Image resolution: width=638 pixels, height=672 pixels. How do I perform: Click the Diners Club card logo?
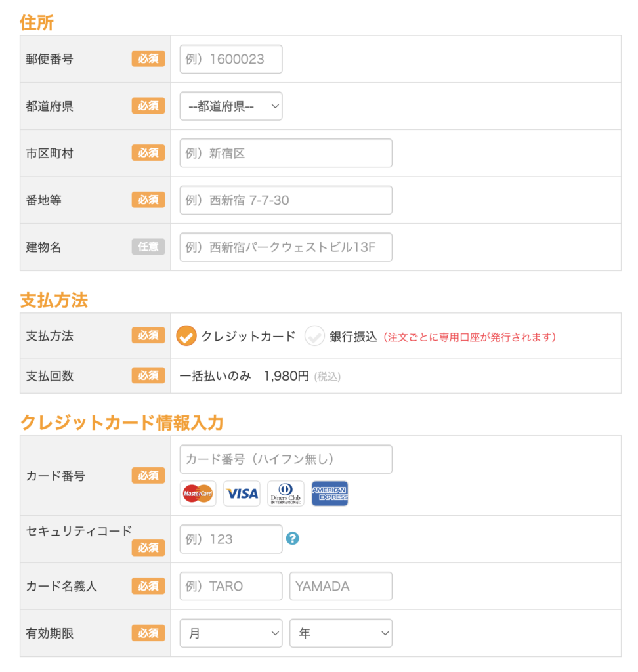click(x=286, y=493)
